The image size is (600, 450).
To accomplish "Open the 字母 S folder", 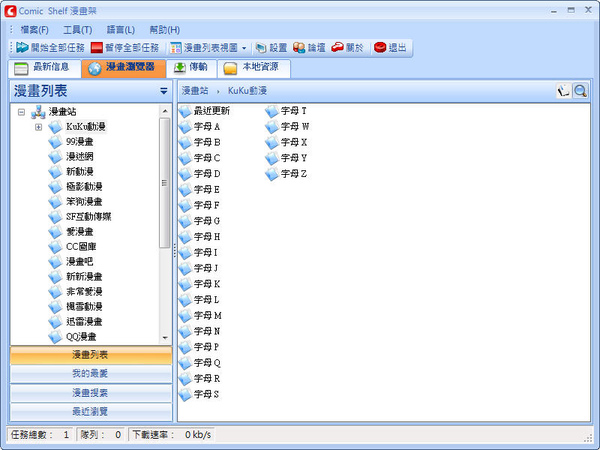I will [200, 394].
